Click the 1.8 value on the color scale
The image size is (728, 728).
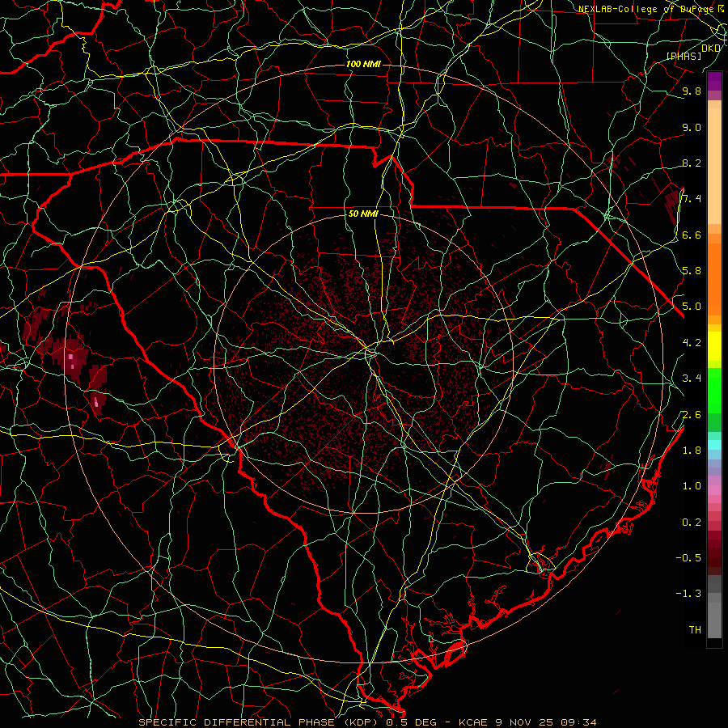point(692,451)
